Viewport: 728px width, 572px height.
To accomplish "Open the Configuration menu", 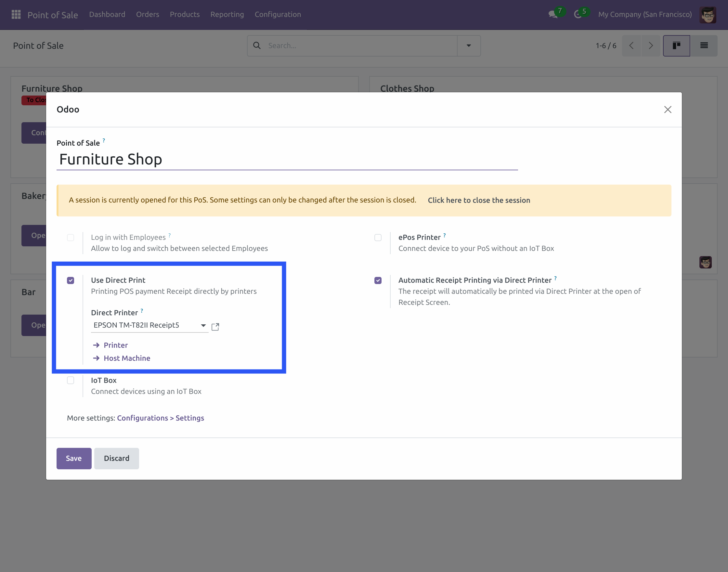I will click(x=278, y=14).
